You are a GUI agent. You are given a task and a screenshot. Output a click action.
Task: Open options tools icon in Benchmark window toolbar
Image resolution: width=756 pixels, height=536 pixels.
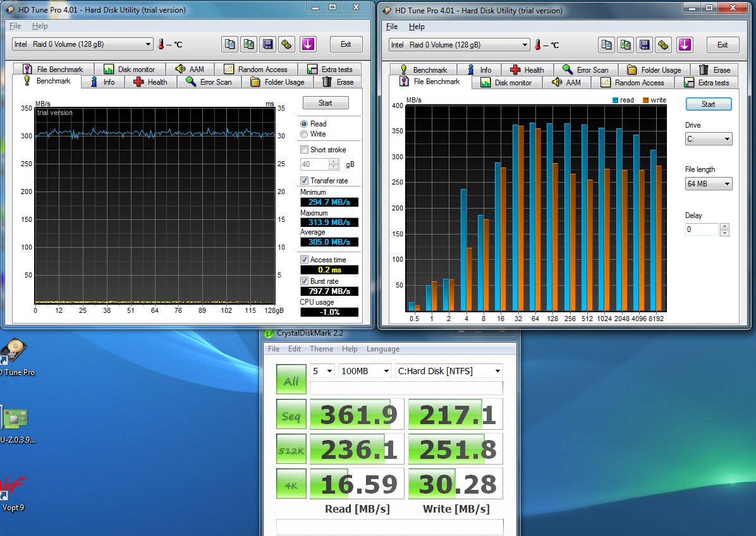pyautogui.click(x=286, y=44)
